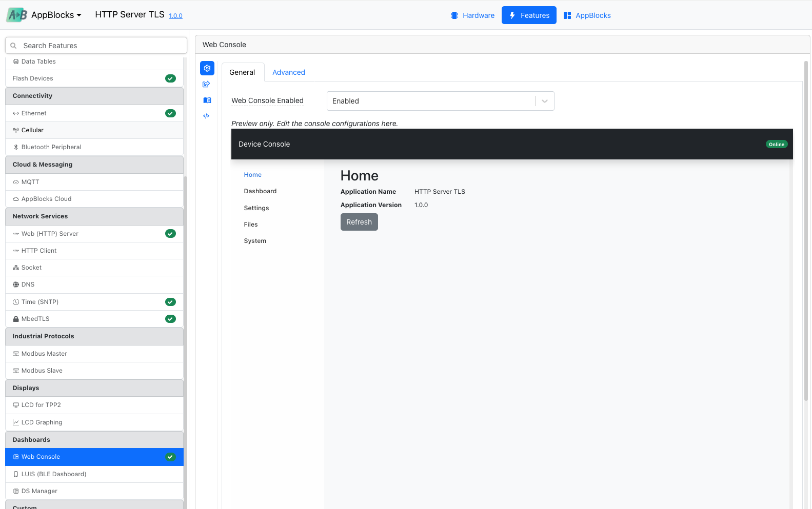
Task: Open the Settings console page
Action: point(256,208)
